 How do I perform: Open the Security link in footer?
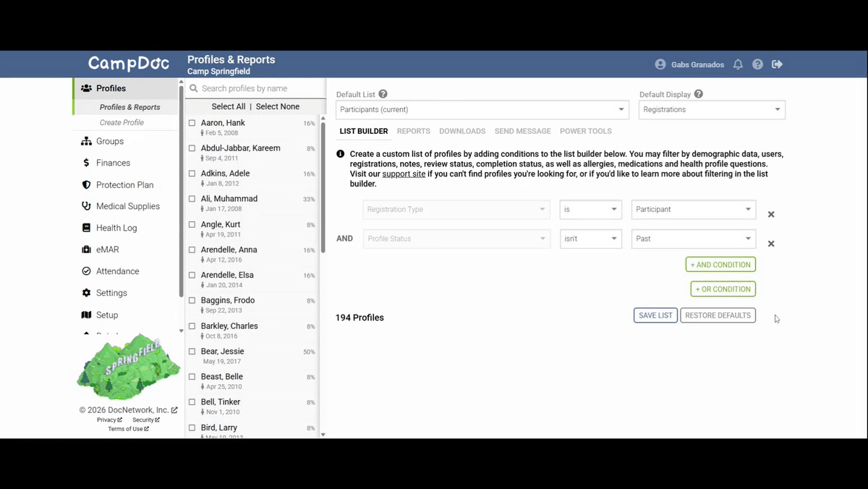146,420
